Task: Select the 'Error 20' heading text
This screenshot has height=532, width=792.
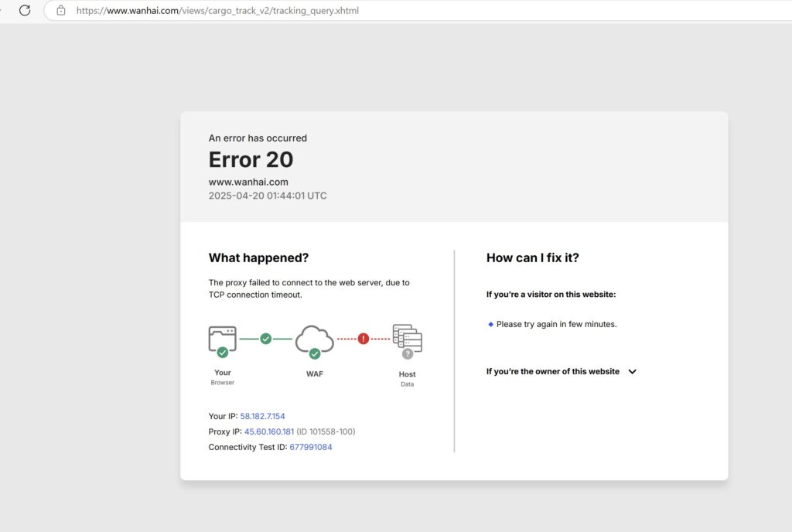Action: click(251, 159)
